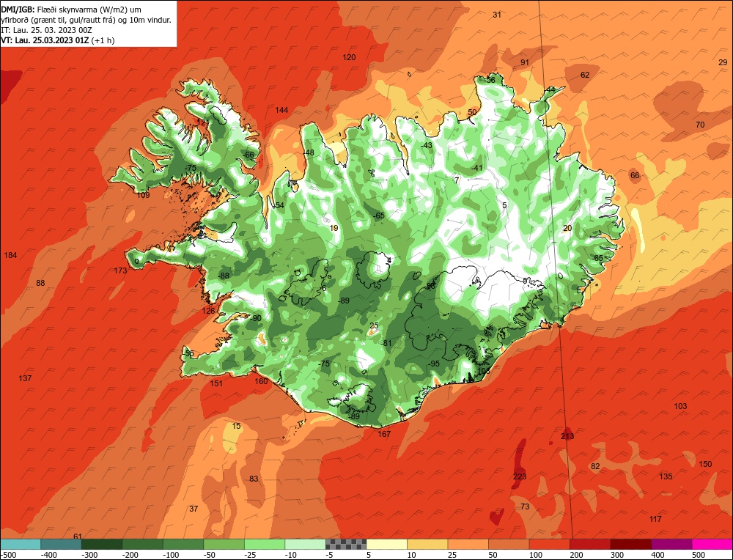Select the legend label 300
733x560 pixels.
(x=617, y=555)
